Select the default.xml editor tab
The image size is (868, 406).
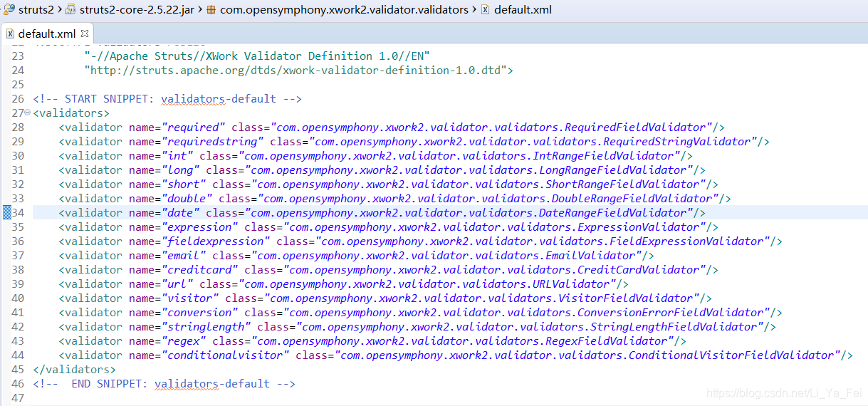47,33
